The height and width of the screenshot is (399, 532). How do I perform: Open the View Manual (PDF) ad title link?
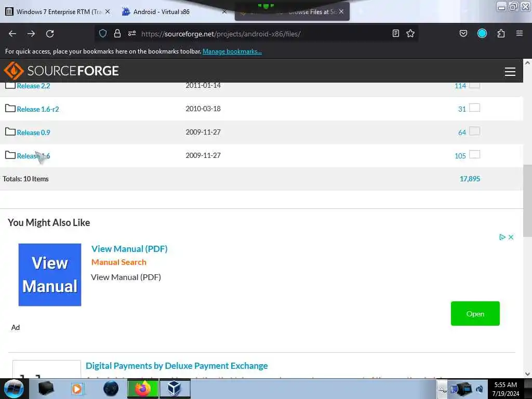coord(129,249)
